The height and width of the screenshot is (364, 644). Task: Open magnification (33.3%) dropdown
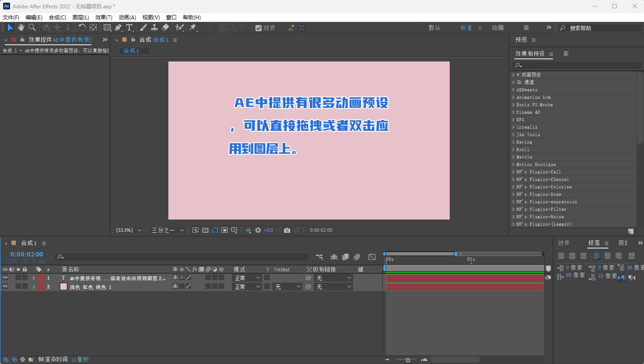click(x=129, y=230)
